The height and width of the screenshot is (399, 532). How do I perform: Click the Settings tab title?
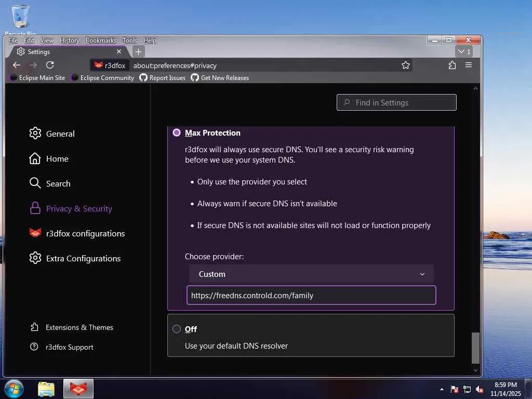point(38,51)
